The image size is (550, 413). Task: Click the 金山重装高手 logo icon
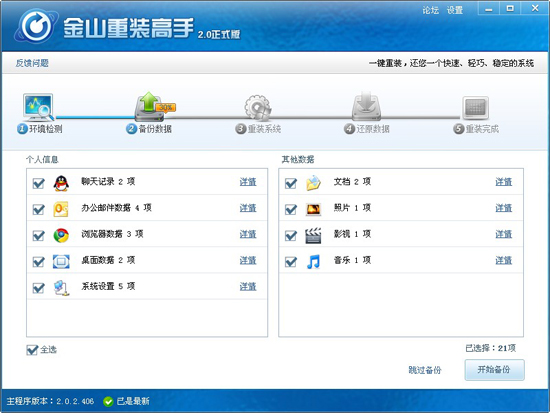(x=36, y=25)
